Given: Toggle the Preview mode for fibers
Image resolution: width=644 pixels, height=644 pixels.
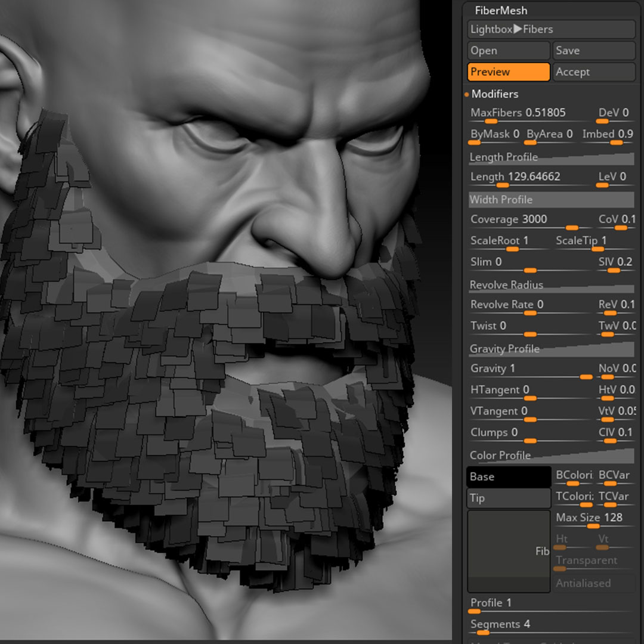Looking at the screenshot, I should (x=508, y=72).
